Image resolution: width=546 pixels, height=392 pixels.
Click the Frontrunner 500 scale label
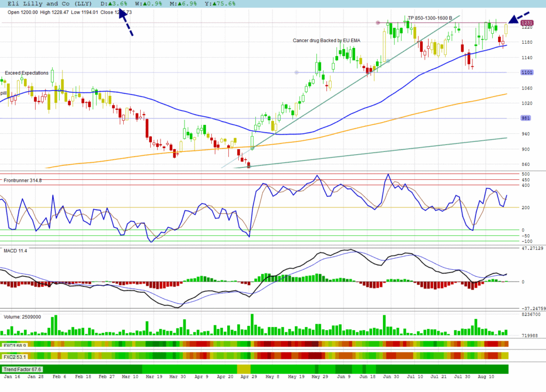pos(525,174)
